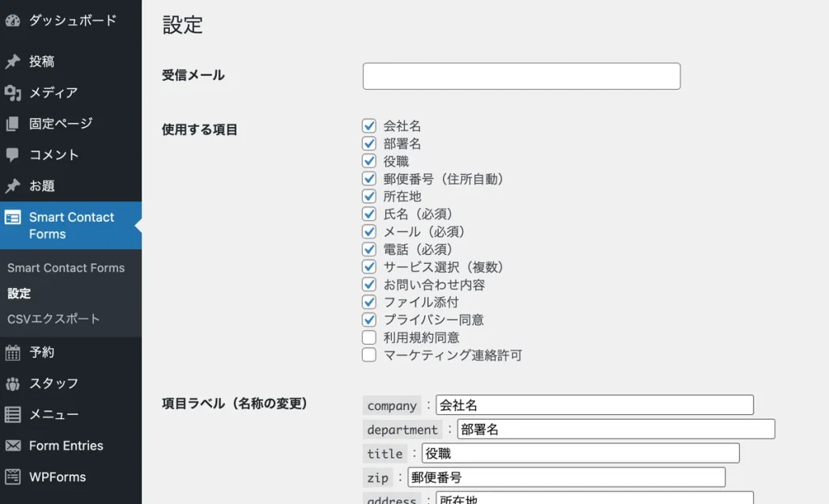The width and height of the screenshot is (829, 504).
Task: Open the Smart Contact Forms submenu link
Action: pos(65,267)
